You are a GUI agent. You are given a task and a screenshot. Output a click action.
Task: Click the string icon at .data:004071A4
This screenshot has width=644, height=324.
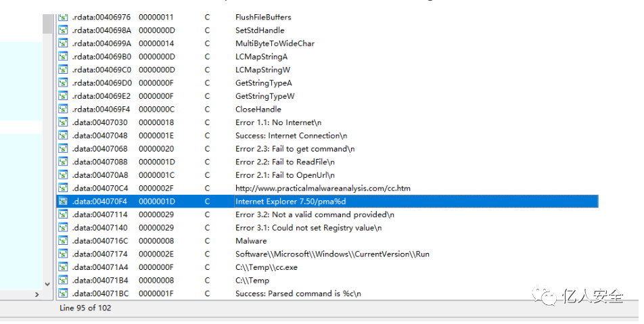pyautogui.click(x=63, y=267)
